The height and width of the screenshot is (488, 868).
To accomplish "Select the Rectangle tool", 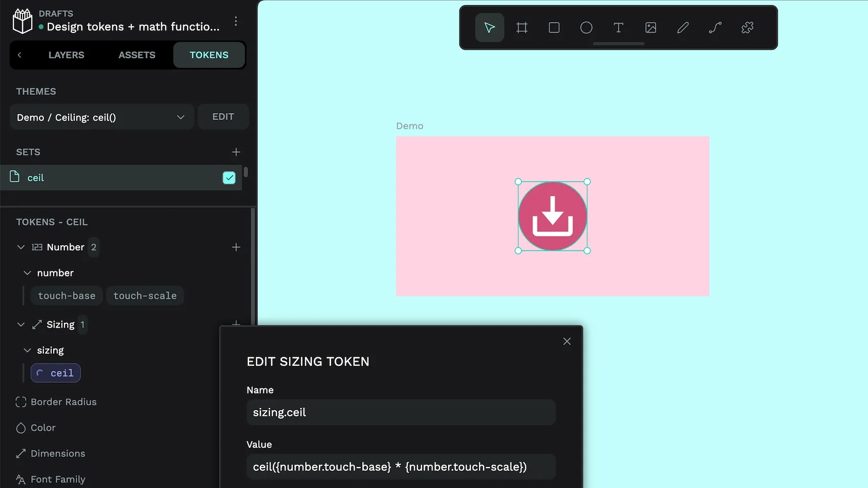I will tap(554, 28).
